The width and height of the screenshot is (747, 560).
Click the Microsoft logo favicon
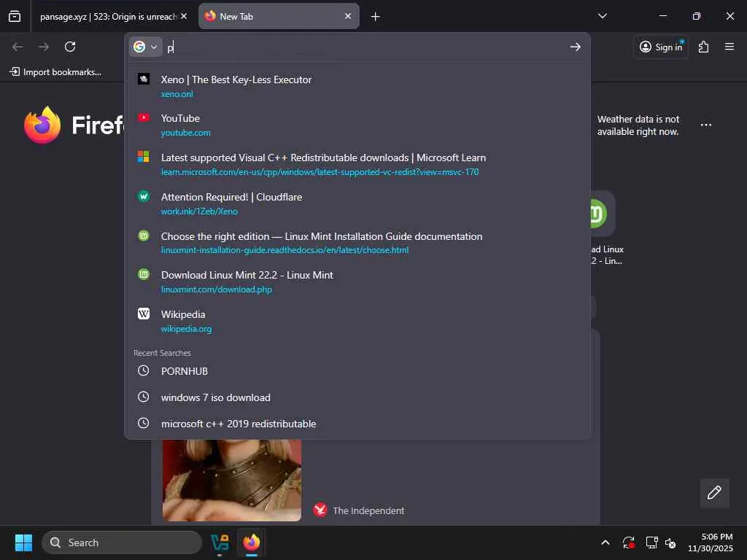tap(144, 156)
